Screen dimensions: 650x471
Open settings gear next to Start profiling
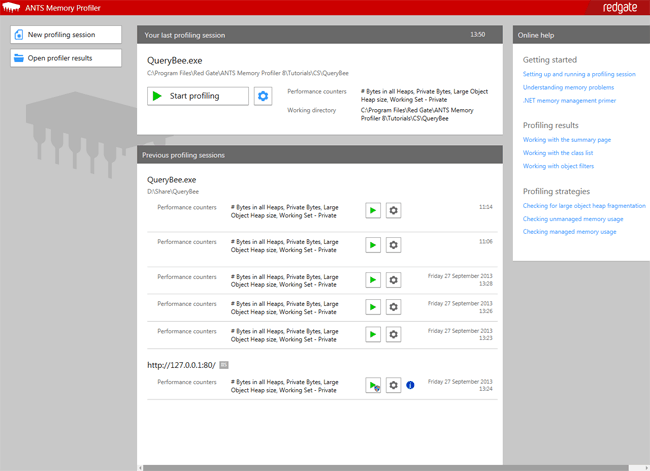263,96
